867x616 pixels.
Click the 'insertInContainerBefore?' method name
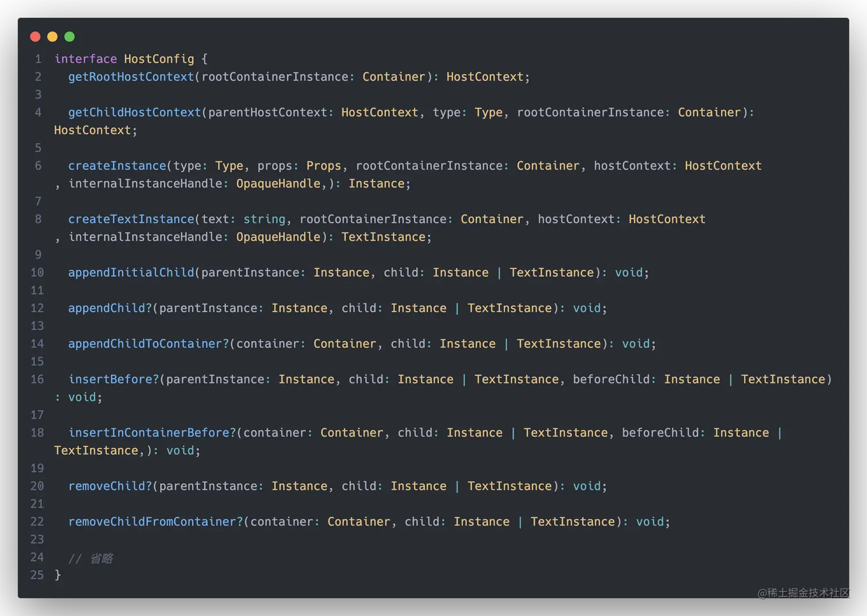(152, 432)
